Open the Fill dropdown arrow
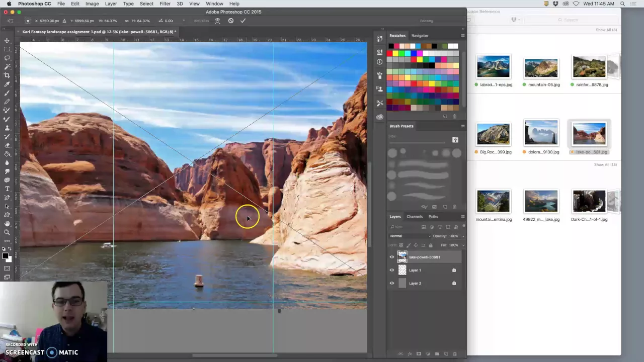The image size is (644, 362). 462,245
